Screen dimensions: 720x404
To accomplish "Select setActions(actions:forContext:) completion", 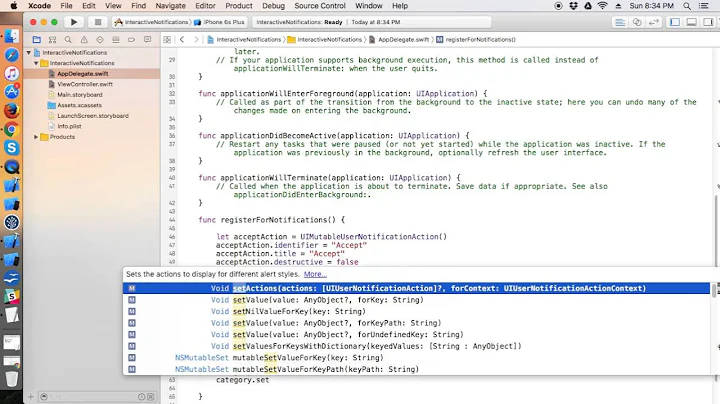I will pyautogui.click(x=416, y=288).
